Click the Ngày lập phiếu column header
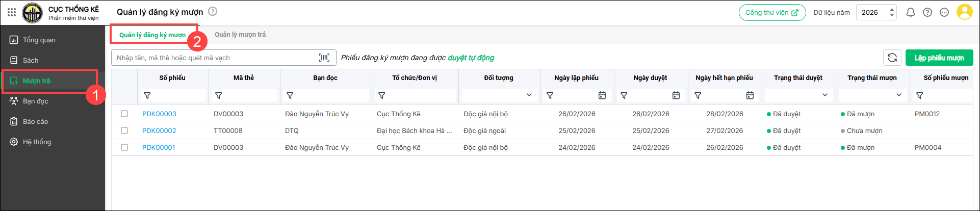The height and width of the screenshot is (211, 980). tap(576, 77)
